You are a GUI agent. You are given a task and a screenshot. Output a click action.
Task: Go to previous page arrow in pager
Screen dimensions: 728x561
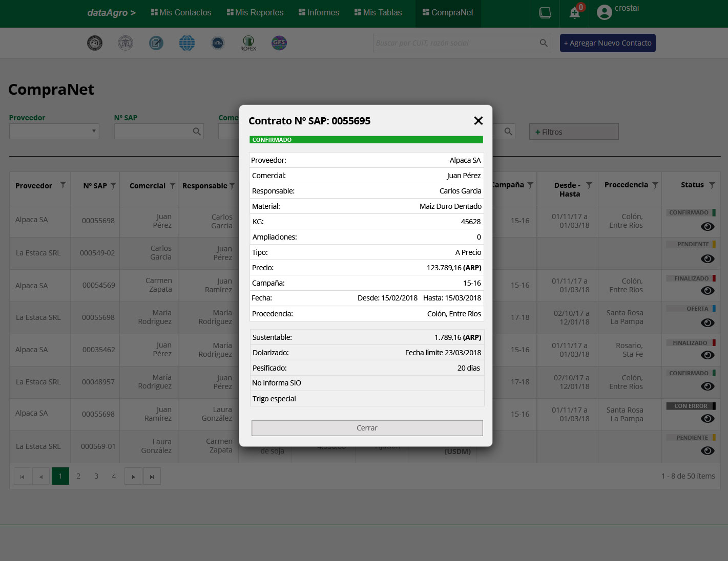click(x=41, y=476)
